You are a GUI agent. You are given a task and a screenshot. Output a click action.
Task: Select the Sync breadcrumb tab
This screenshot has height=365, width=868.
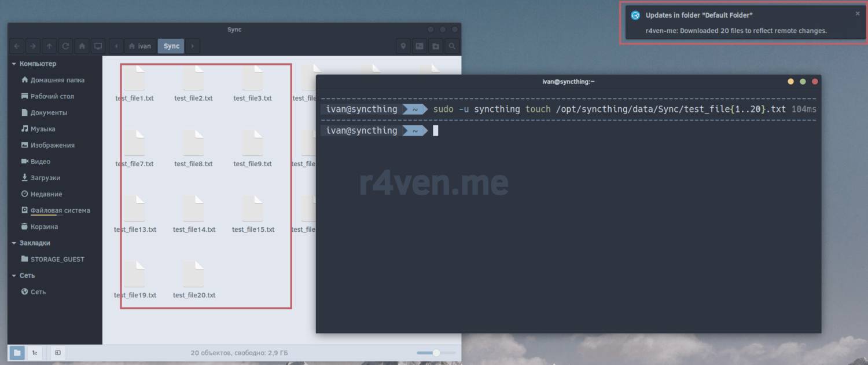[171, 46]
